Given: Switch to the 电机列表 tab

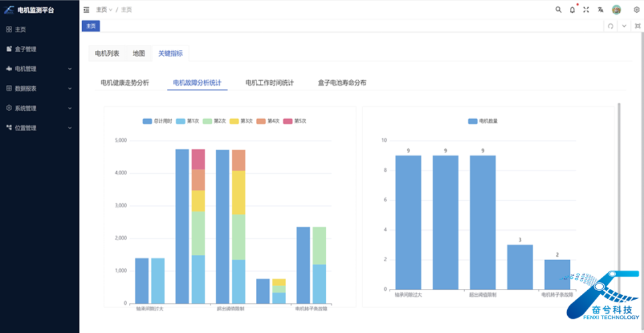Looking at the screenshot, I should coord(107,53).
